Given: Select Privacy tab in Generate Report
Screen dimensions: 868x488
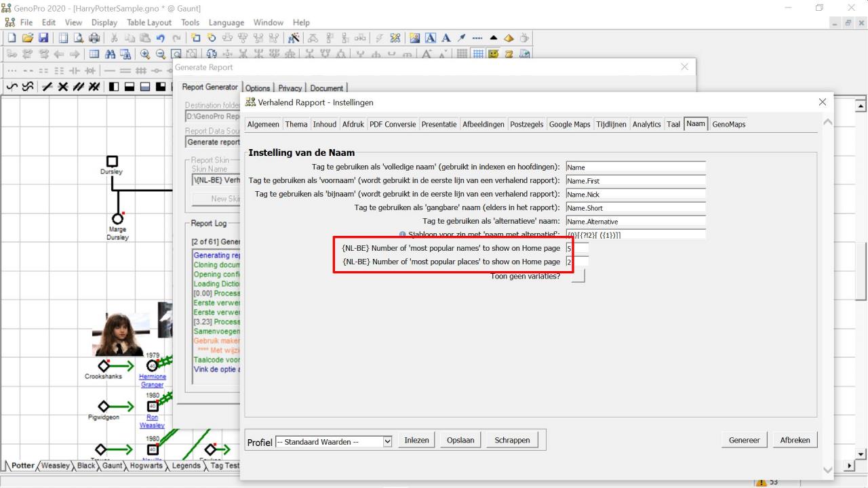Looking at the screenshot, I should 290,88.
